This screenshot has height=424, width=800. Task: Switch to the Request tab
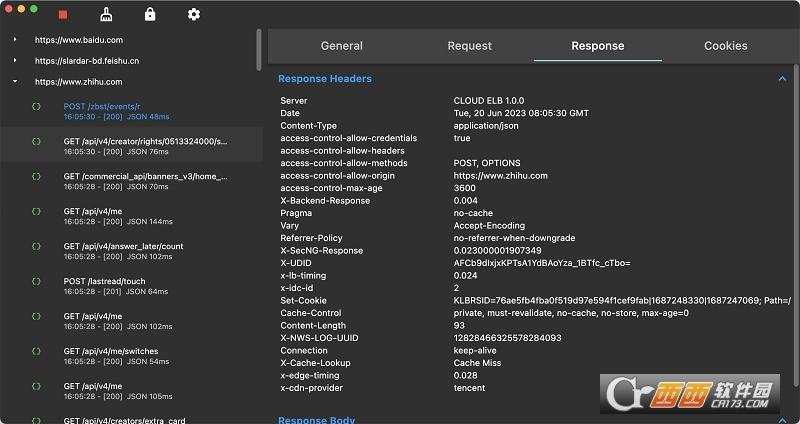coord(469,46)
